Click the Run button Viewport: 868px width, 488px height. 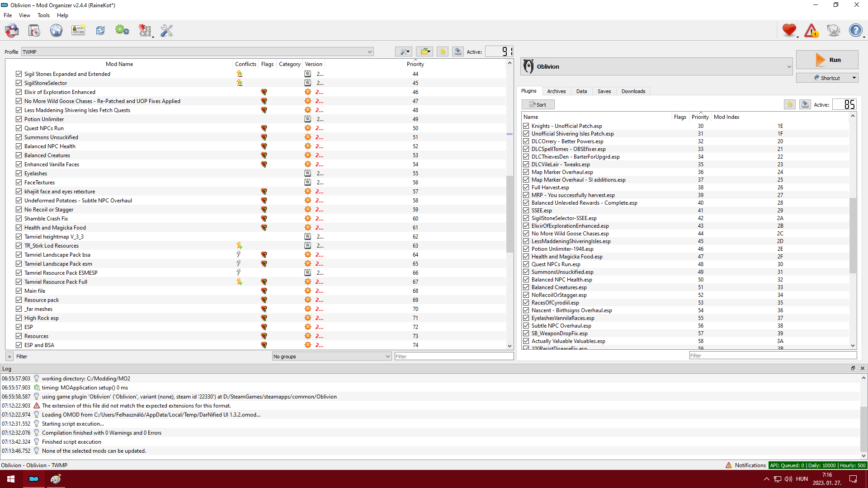827,60
